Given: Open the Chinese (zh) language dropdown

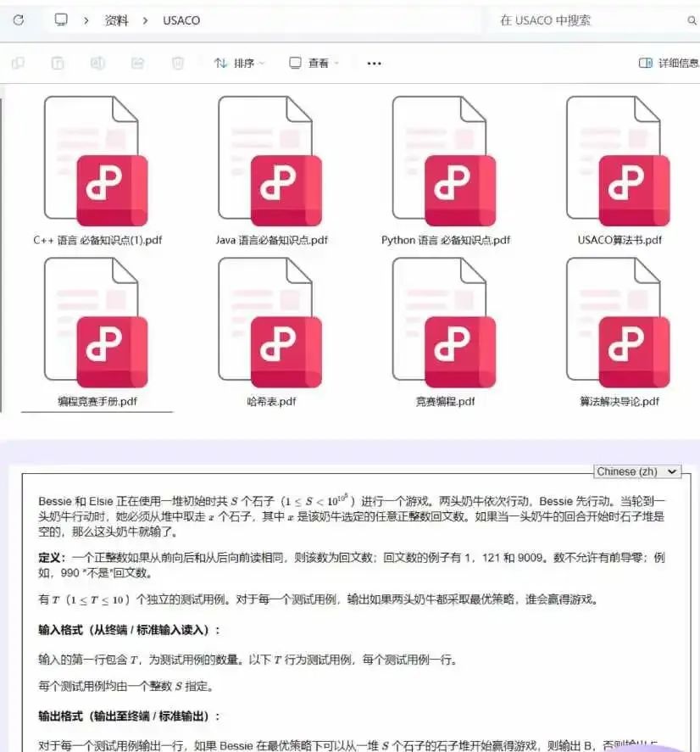Looking at the screenshot, I should point(636,471).
